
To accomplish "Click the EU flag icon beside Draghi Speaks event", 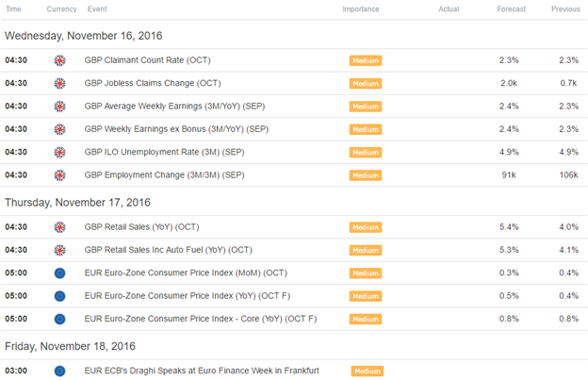I will coord(59,371).
